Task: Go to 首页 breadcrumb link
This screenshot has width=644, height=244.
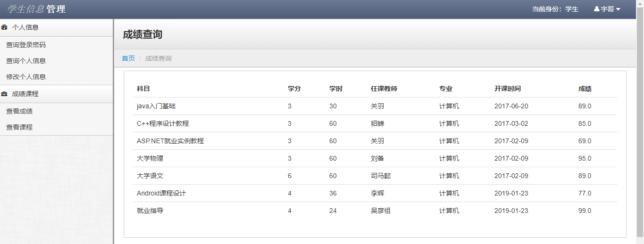Action: pos(128,58)
